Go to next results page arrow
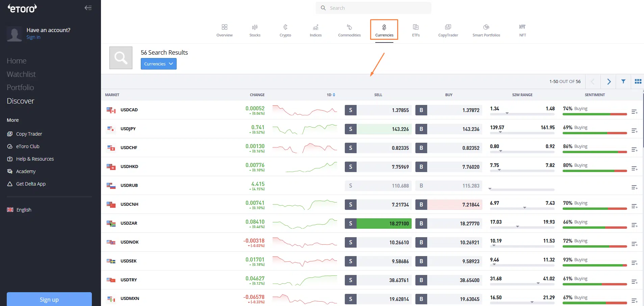The width and height of the screenshot is (644, 306). tap(609, 81)
